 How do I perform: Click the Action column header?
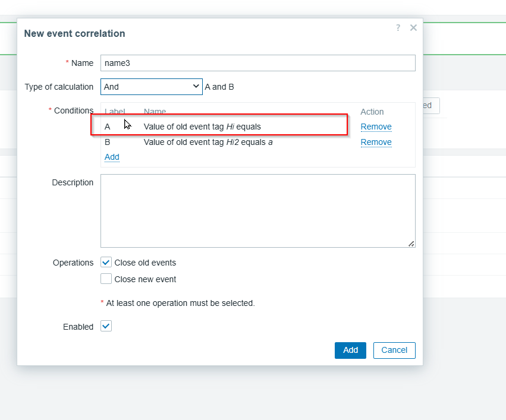click(x=372, y=112)
